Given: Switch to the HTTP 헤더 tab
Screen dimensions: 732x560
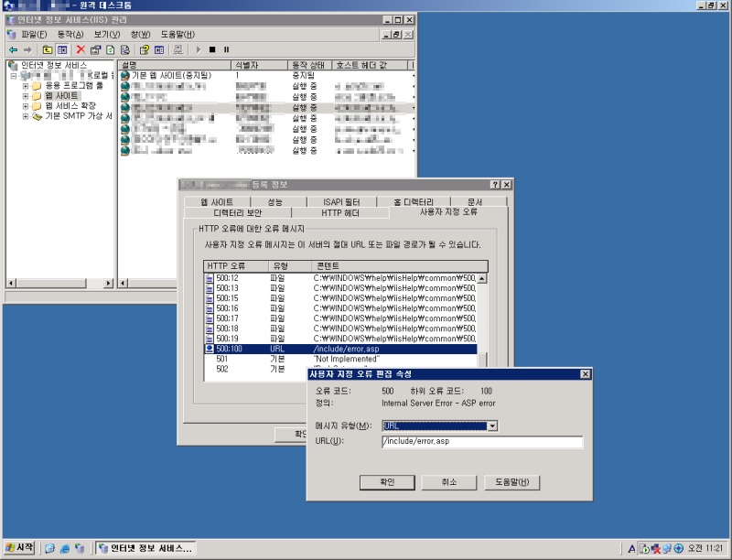Looking at the screenshot, I should [x=340, y=213].
